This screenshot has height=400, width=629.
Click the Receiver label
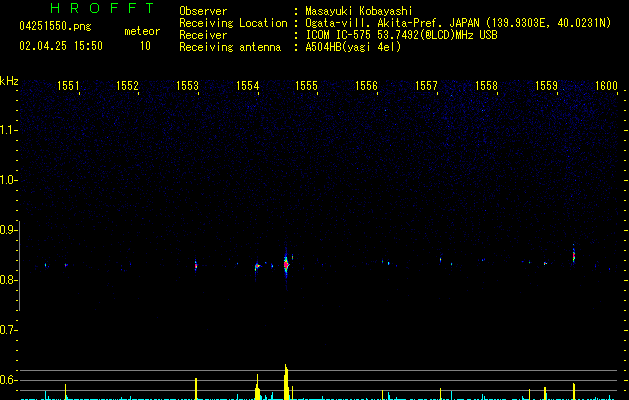tap(203, 35)
